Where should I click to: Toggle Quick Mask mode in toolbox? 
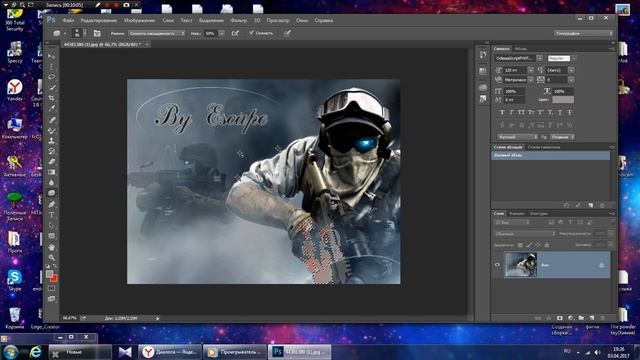tap(51, 289)
